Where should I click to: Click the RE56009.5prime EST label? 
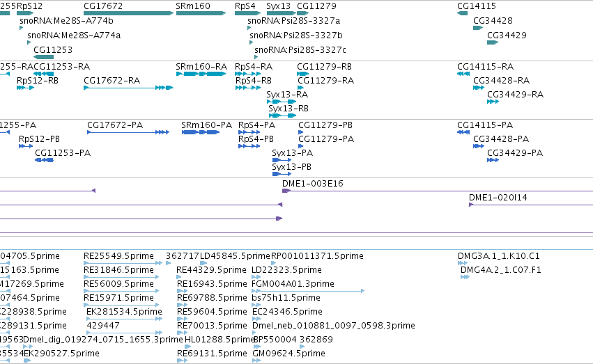pos(118,284)
